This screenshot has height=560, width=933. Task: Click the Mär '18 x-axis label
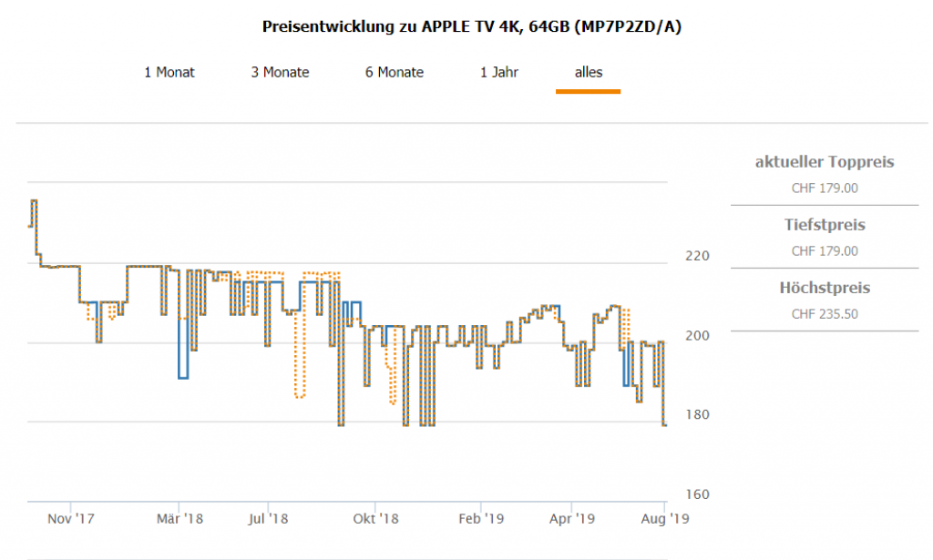179,519
